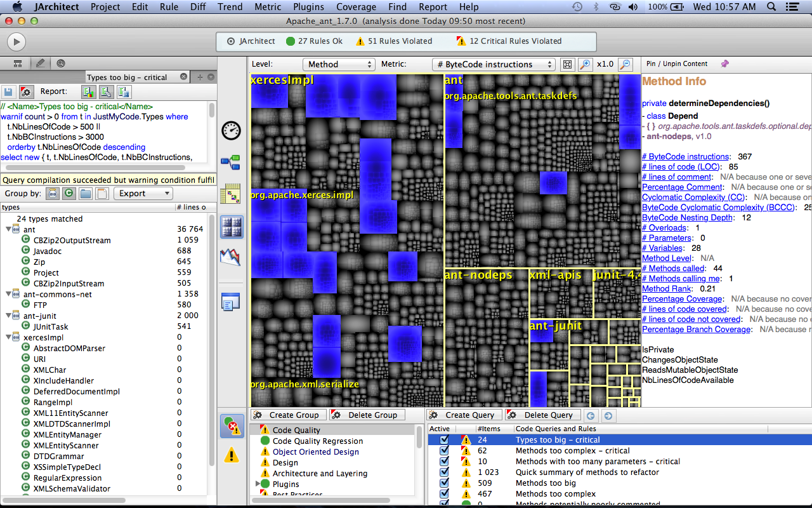Toggle the critical rule gear icon

25,91
